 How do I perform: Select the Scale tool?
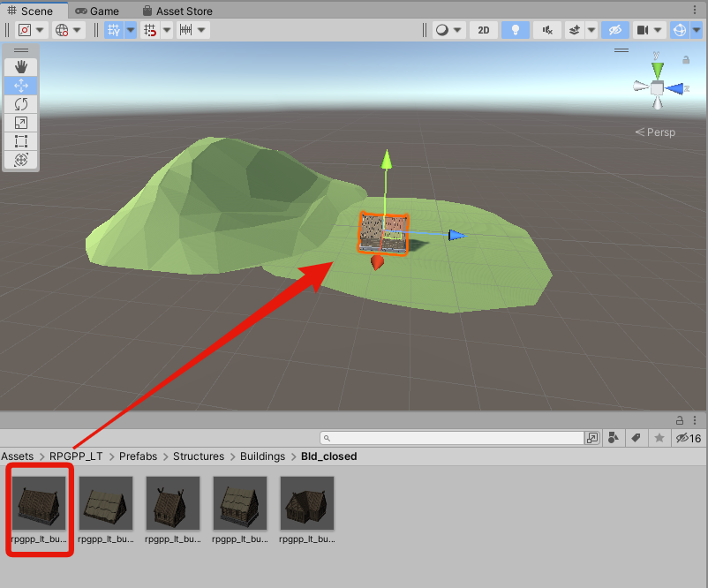pyautogui.click(x=21, y=123)
